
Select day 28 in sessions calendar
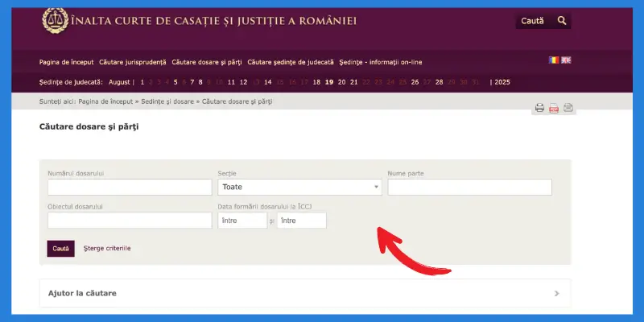439,82
